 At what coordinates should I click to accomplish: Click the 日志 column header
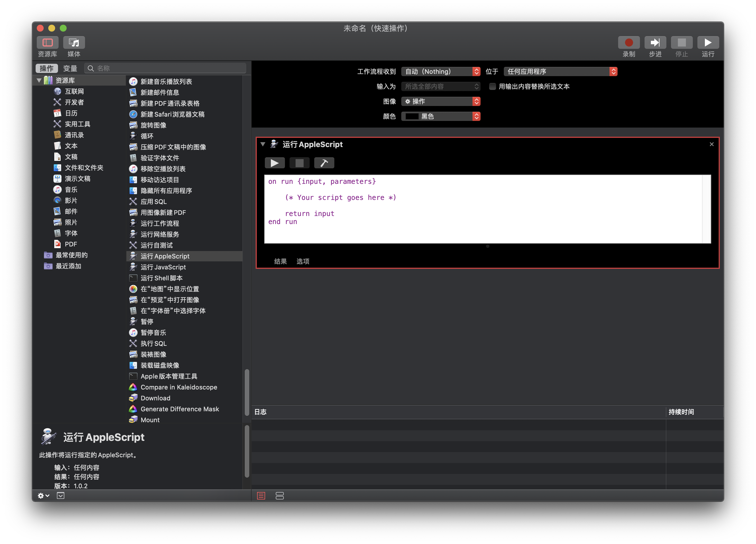point(459,412)
